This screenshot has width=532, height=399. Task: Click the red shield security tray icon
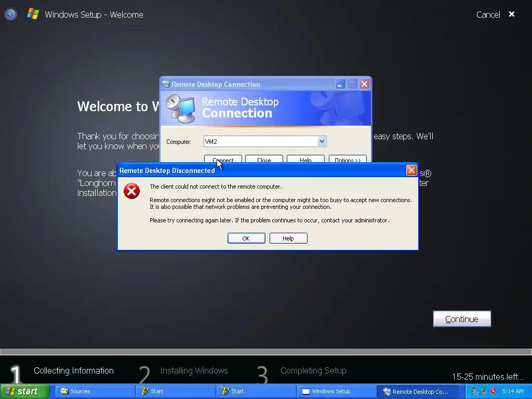coord(494,391)
